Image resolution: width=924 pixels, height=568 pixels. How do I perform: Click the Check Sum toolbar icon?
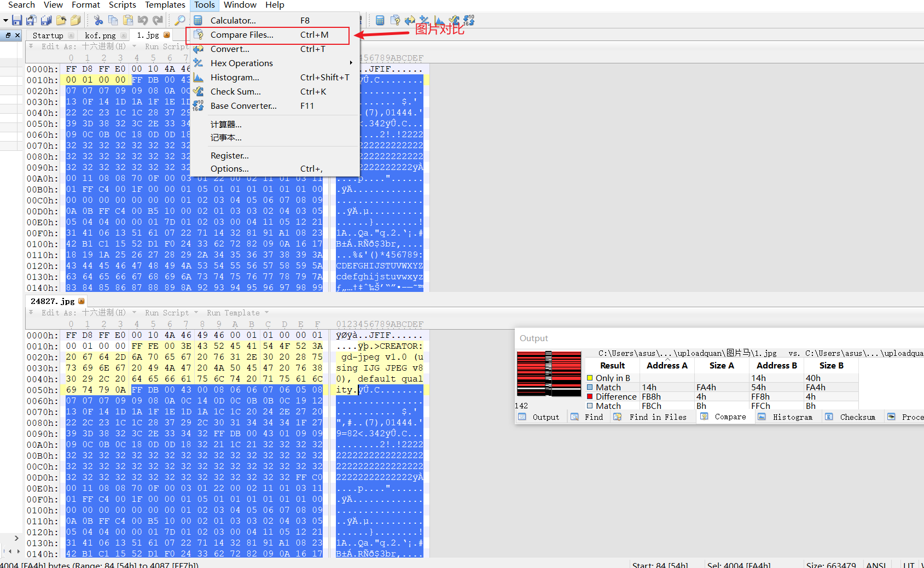point(454,20)
